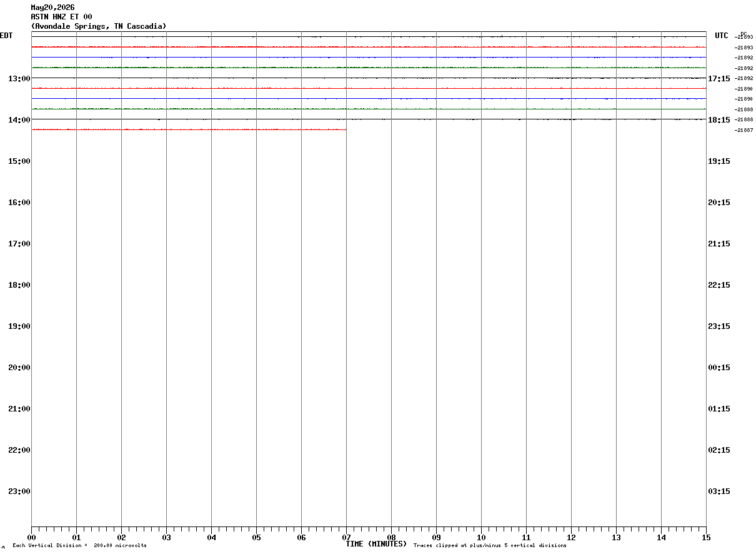This screenshot has width=756, height=554.
Task: Click the -21887 DC offset value
Action: (744, 130)
